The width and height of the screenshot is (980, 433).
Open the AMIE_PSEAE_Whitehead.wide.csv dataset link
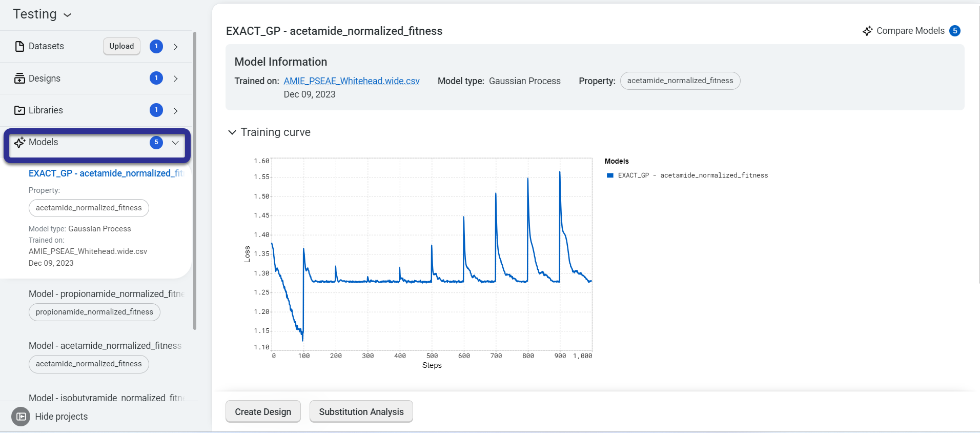(x=352, y=81)
